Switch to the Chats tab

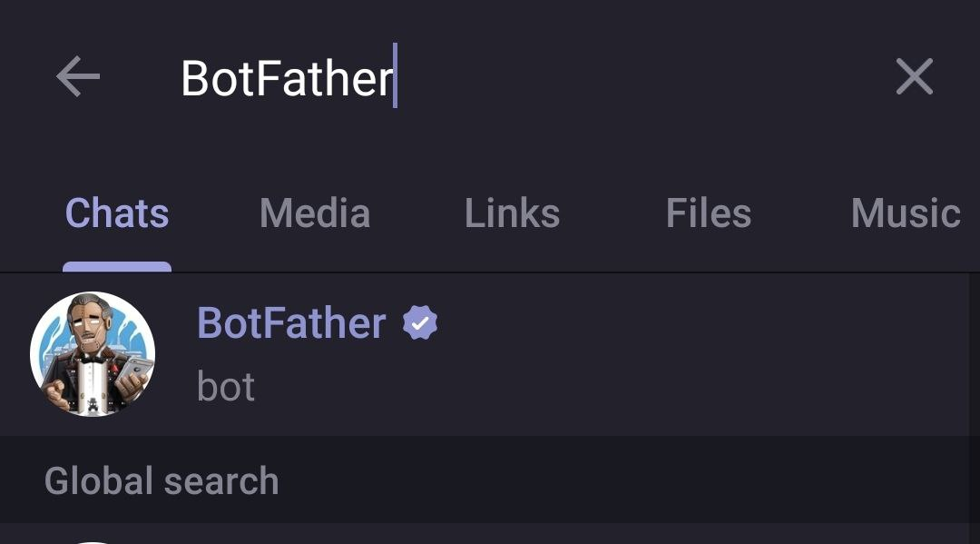point(117,214)
